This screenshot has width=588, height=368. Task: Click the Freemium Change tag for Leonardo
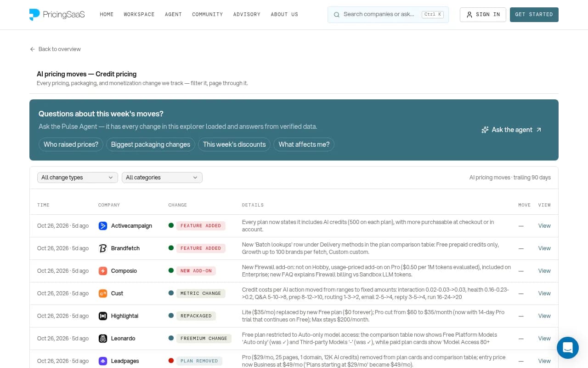[204, 339]
